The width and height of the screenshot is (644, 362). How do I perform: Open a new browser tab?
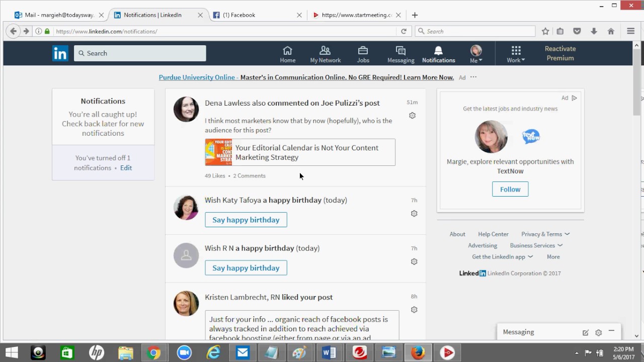pos(415,15)
